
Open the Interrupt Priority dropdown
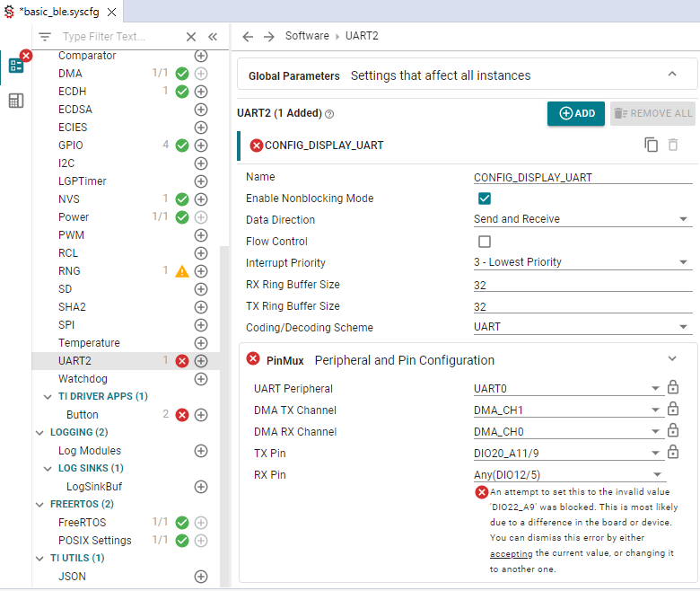click(582, 262)
